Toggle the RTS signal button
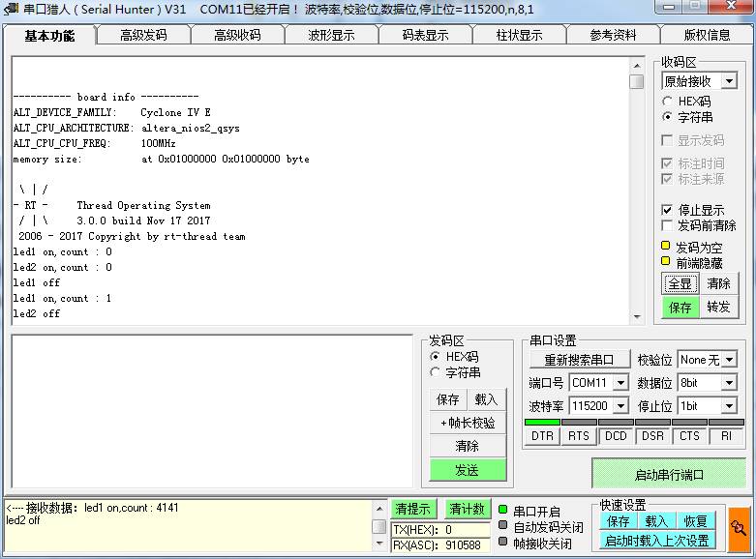Image resolution: width=756 pixels, height=559 pixels. (x=579, y=436)
